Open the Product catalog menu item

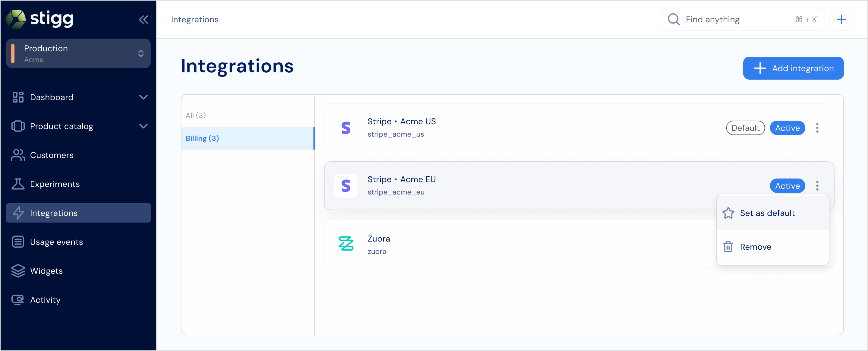tap(78, 126)
